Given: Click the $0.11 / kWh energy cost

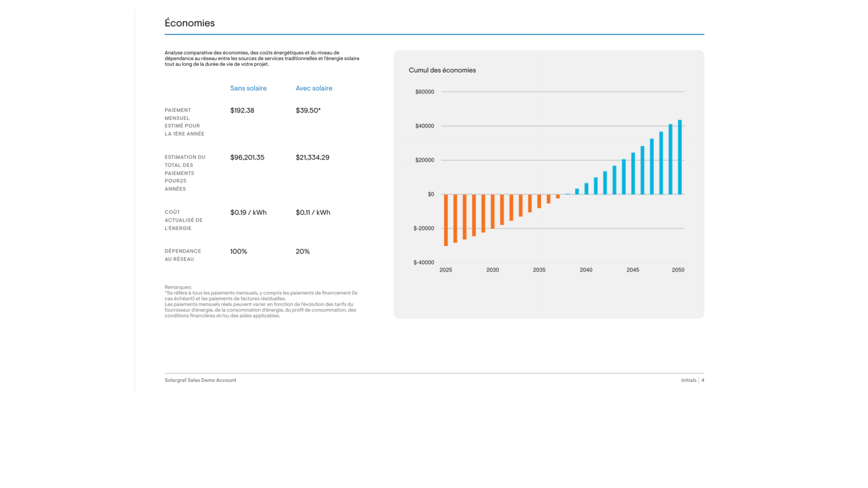Looking at the screenshot, I should [x=313, y=213].
